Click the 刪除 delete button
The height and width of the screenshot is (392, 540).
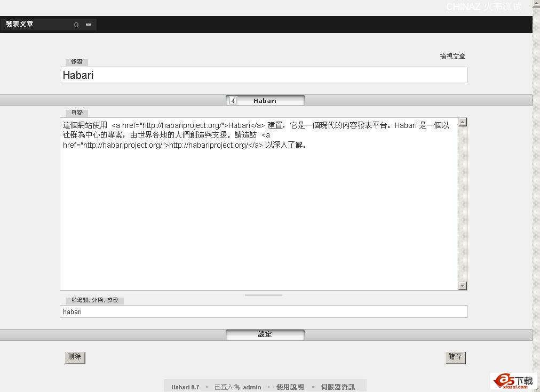(75, 357)
